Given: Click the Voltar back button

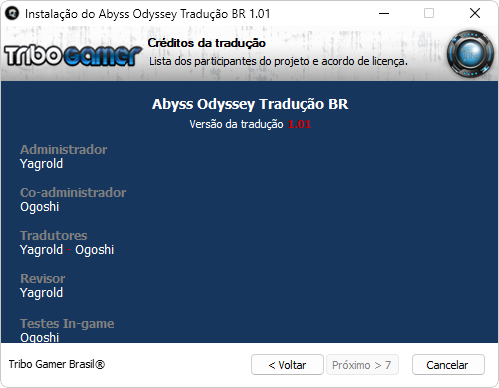Looking at the screenshot, I should click(x=287, y=365).
